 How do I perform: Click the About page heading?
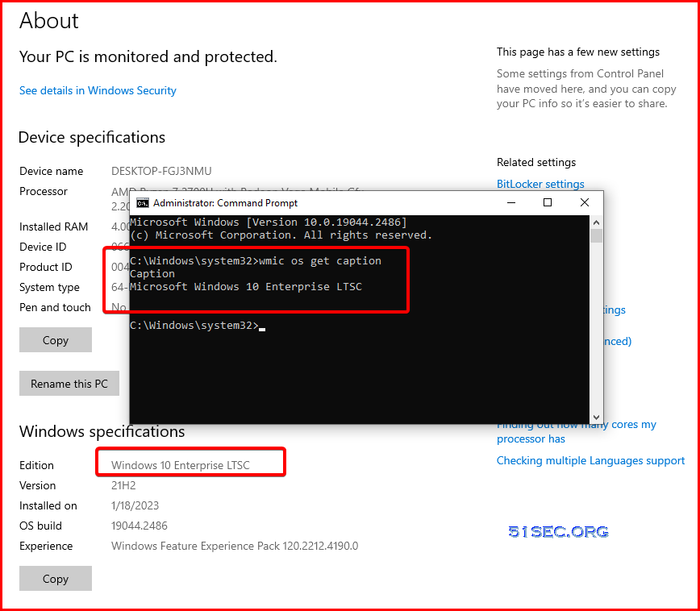coord(48,20)
